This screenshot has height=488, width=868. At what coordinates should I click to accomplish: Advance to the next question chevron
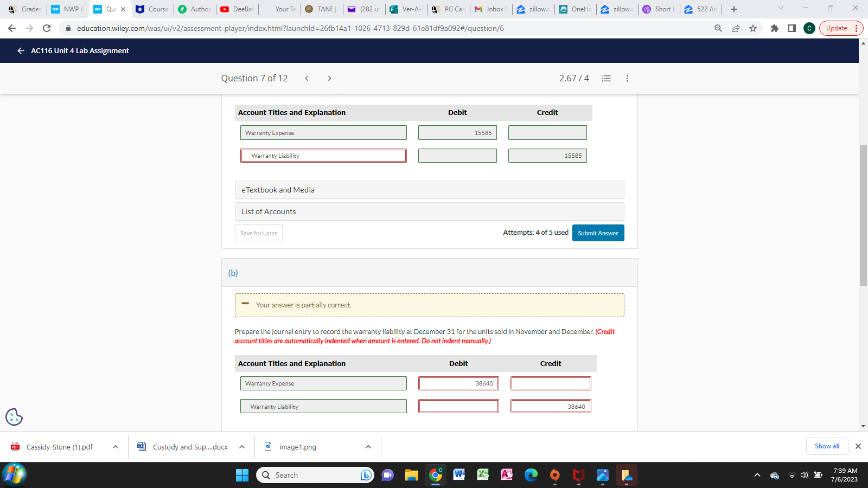[x=329, y=78]
